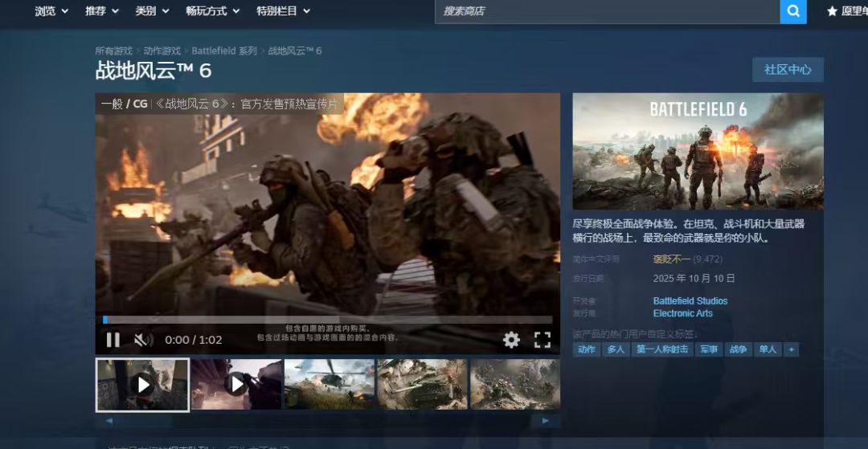Focus the 搜索商店 search field
The image size is (868, 449).
608,11
